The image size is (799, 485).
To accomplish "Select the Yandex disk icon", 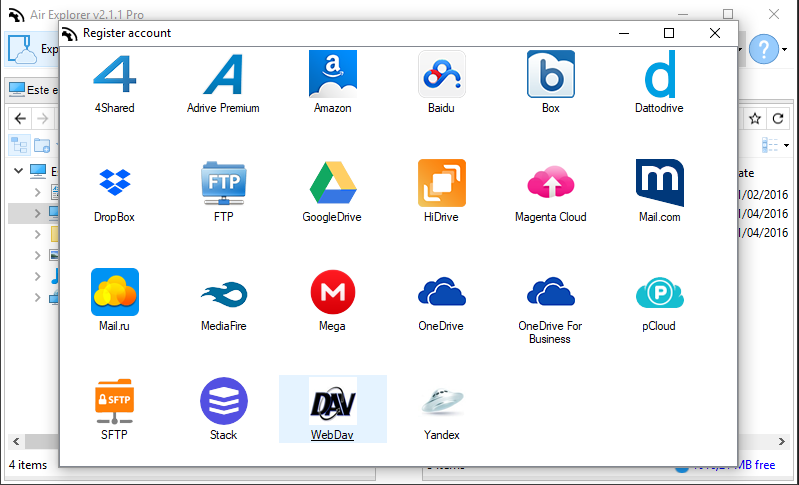I will 442,400.
